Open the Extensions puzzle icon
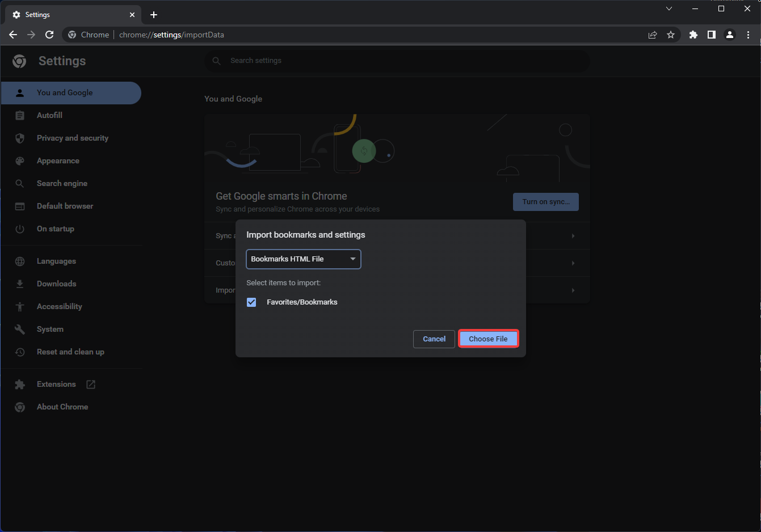Screen dimensions: 761x532 tap(693, 35)
